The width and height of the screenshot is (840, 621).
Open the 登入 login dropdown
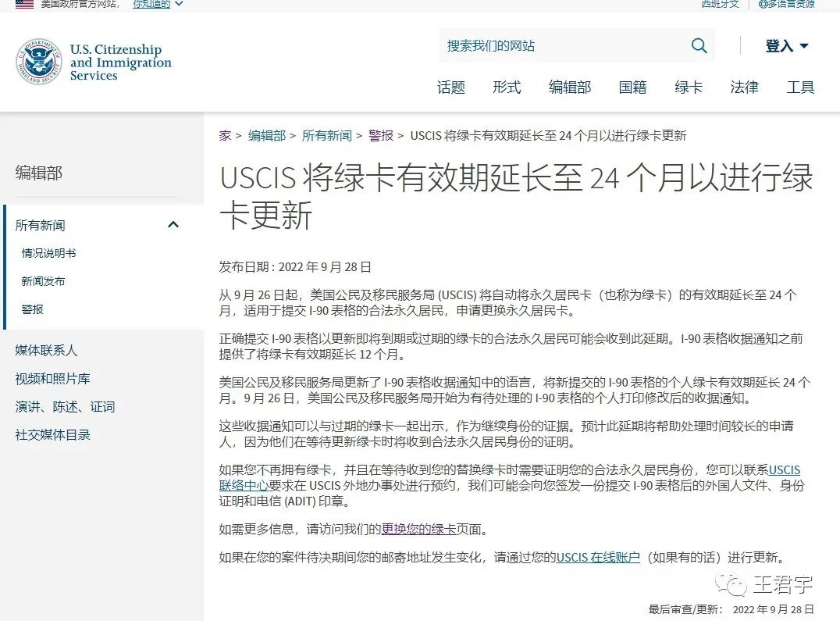coord(786,46)
